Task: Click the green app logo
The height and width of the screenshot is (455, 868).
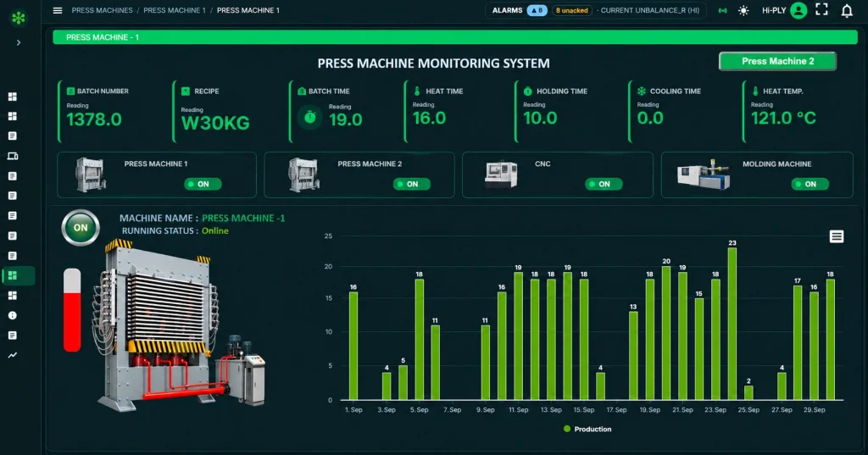Action: click(x=19, y=19)
